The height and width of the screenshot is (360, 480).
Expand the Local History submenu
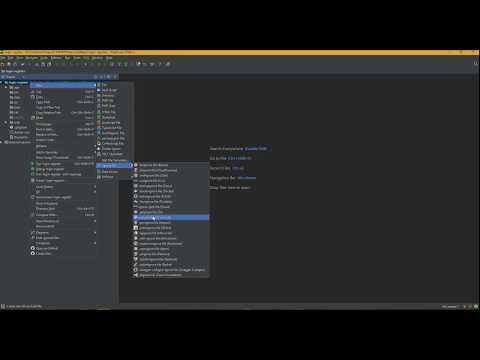[63, 187]
